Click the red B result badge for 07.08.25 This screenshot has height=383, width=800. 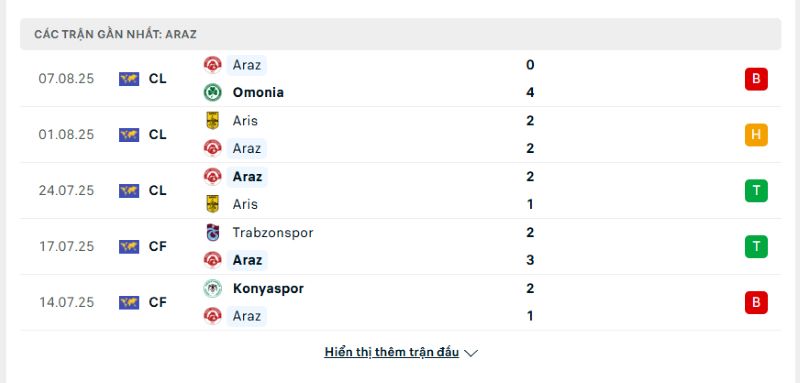pos(756,79)
